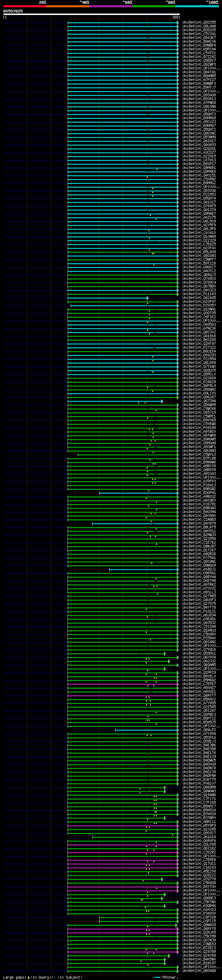Click label UniRef100_Q86MC3
This screenshot has width=222, height=980.
pyautogui.click(x=199, y=898)
